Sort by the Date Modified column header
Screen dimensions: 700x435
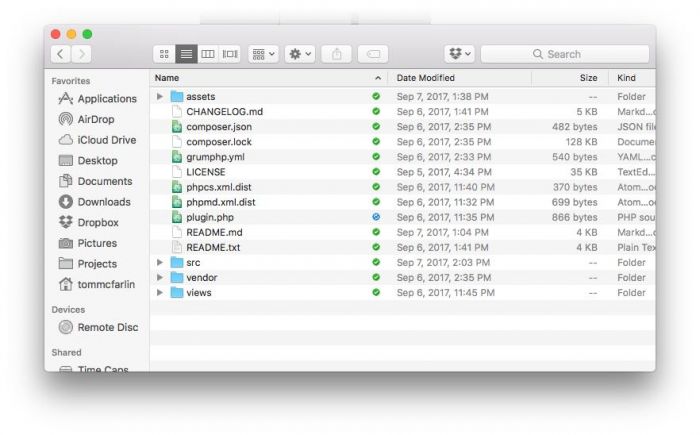(425, 78)
